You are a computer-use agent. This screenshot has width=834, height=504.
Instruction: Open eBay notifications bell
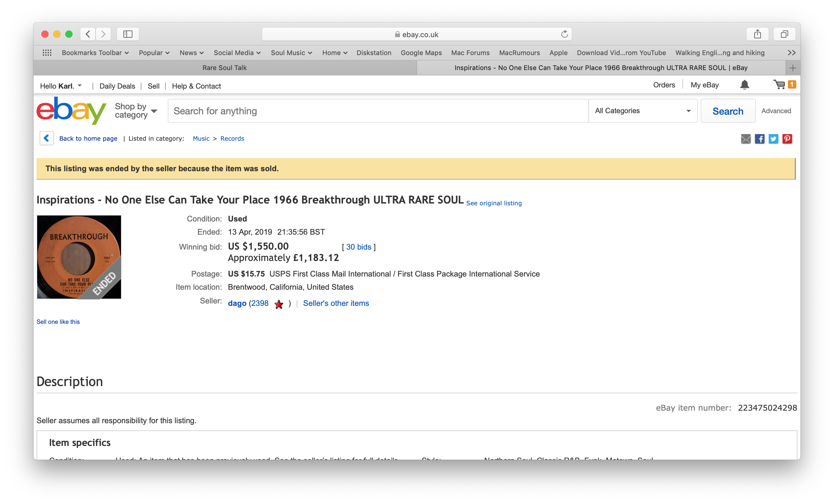pos(744,85)
